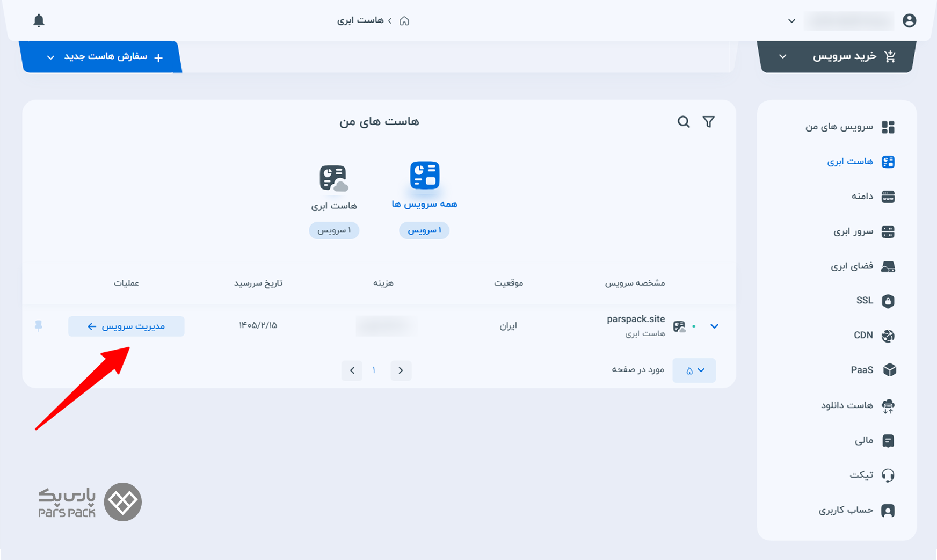Click the notification bell icon

click(x=39, y=21)
